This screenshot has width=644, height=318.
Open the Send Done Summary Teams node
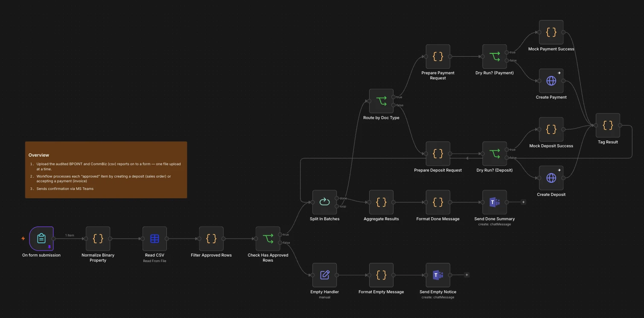(495, 202)
